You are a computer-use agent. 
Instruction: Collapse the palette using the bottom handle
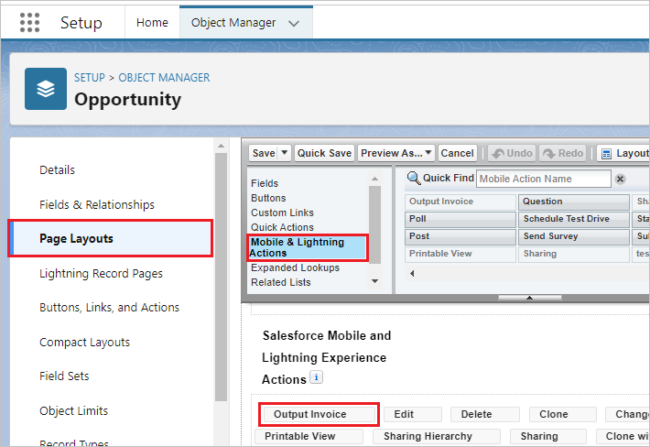tap(528, 297)
